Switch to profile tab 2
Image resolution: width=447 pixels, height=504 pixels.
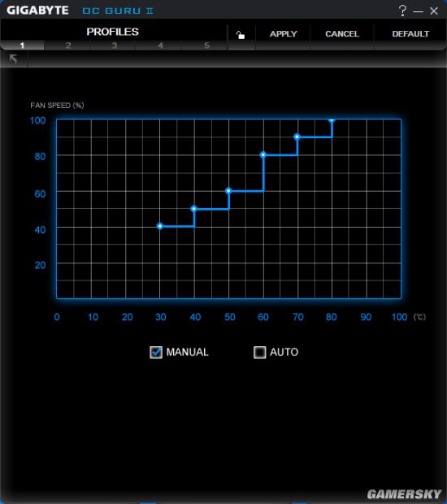[68, 46]
